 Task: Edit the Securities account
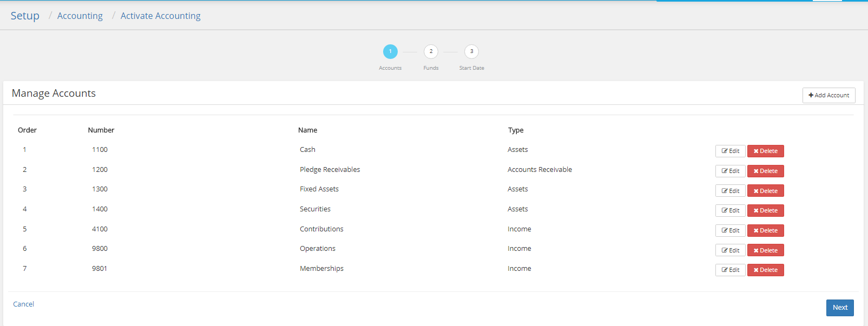tap(731, 210)
